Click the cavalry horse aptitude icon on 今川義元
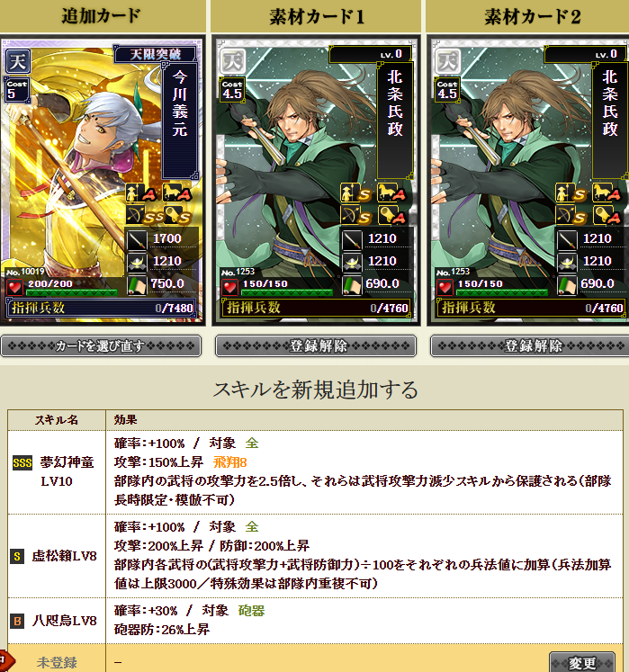This screenshot has width=629, height=672. tap(176, 193)
